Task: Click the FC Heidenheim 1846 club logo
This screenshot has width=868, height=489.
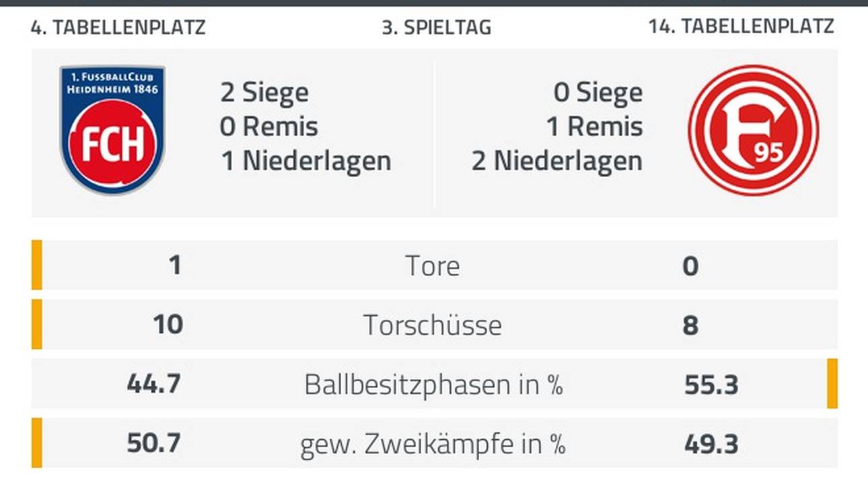Action: click(x=112, y=130)
